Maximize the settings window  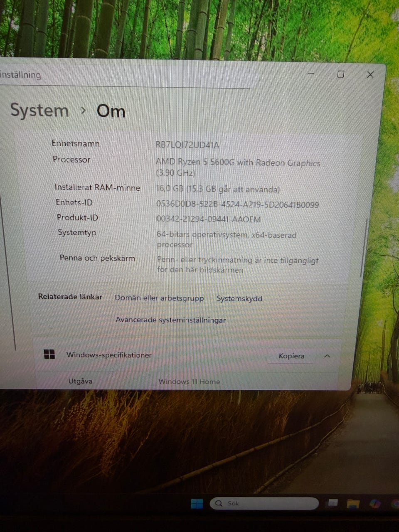click(341, 74)
